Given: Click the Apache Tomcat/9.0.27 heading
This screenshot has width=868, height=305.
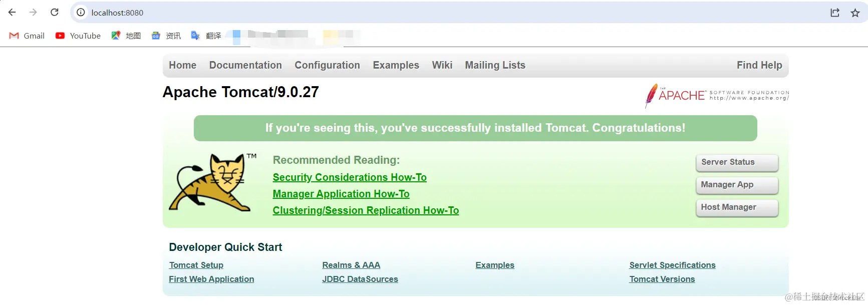Looking at the screenshot, I should [x=241, y=92].
